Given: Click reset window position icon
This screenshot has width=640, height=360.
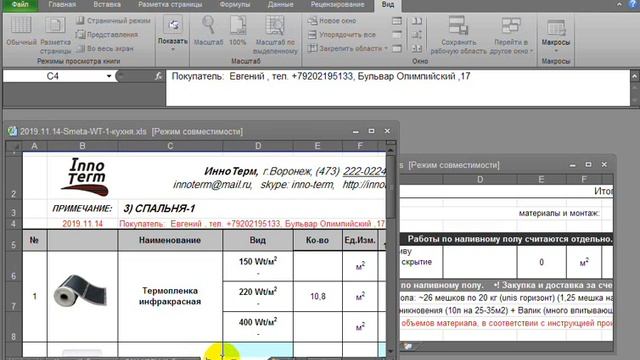Looking at the screenshot, I should coord(417,49).
